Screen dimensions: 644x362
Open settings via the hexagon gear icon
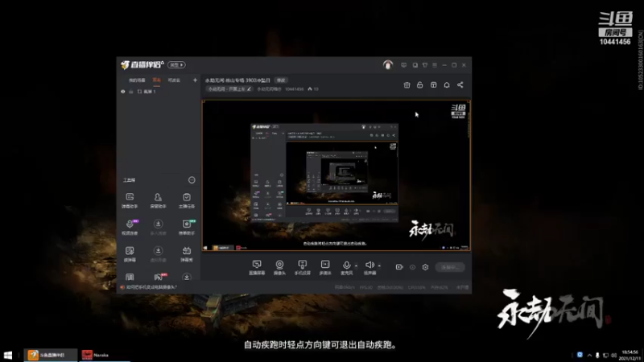[426, 267]
